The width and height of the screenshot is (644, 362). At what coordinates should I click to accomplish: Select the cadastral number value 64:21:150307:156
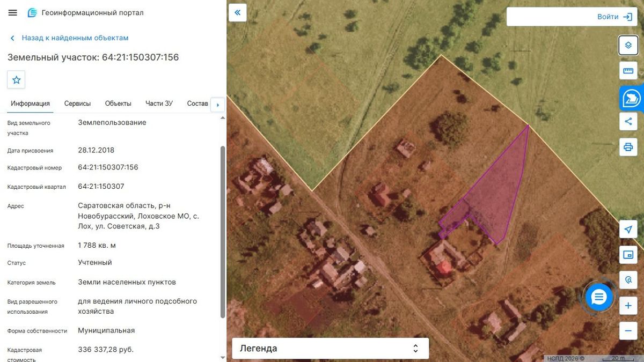tap(108, 167)
